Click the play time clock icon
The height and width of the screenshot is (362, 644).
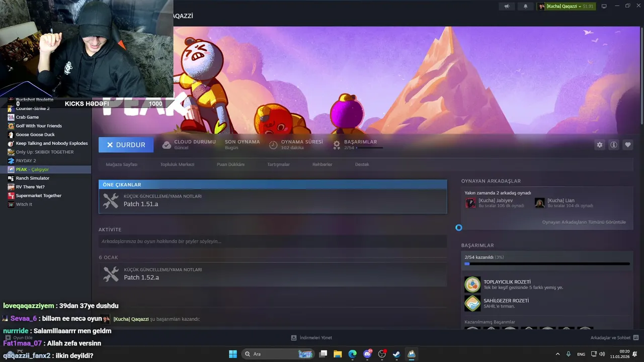[273, 145]
